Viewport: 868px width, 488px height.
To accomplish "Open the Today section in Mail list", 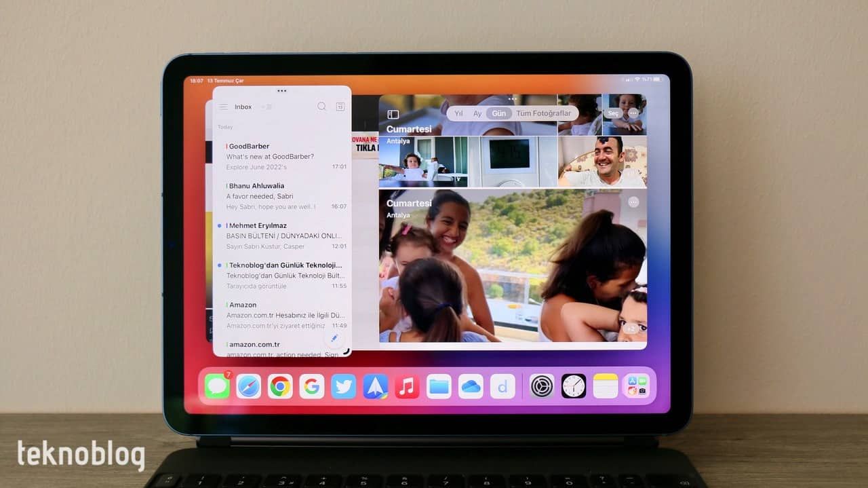I will (x=225, y=126).
